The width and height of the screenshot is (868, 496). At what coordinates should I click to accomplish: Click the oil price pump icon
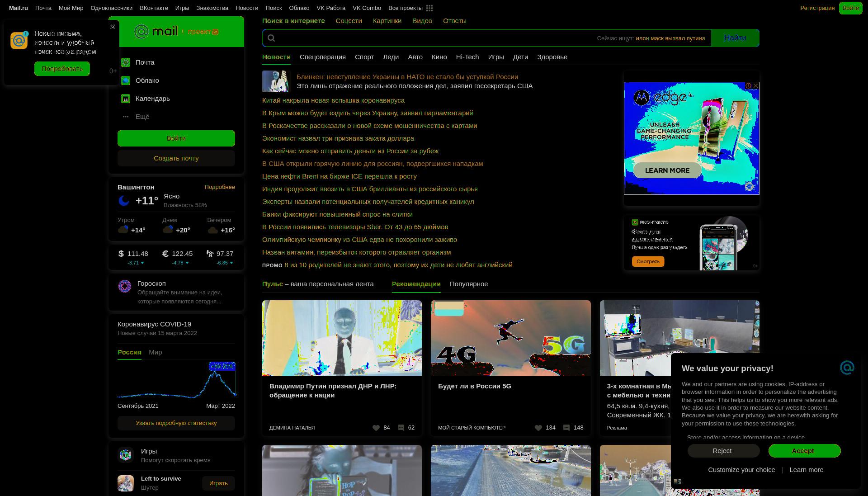pos(210,254)
